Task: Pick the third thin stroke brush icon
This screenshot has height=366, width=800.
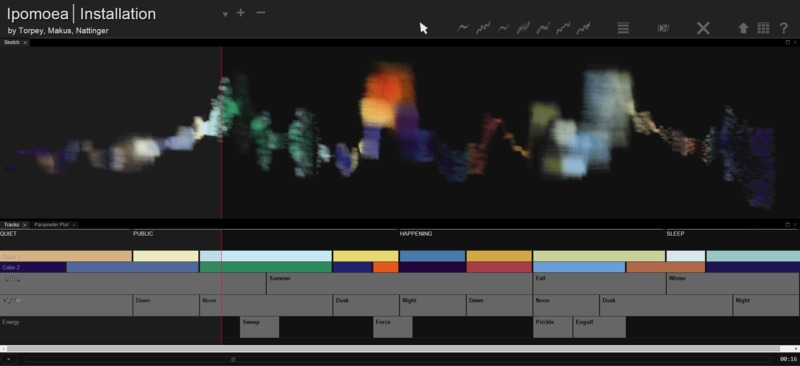Action: coord(504,28)
